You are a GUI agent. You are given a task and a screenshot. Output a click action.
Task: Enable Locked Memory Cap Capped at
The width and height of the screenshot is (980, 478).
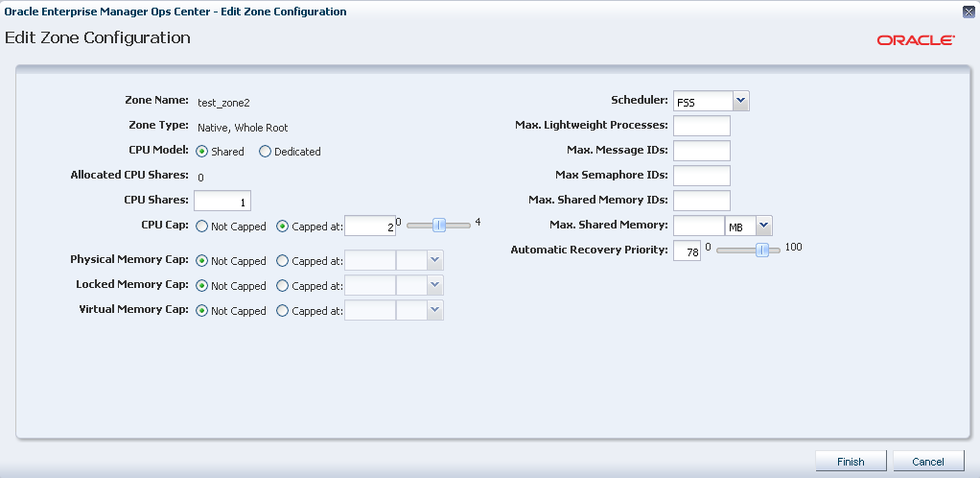click(x=282, y=286)
